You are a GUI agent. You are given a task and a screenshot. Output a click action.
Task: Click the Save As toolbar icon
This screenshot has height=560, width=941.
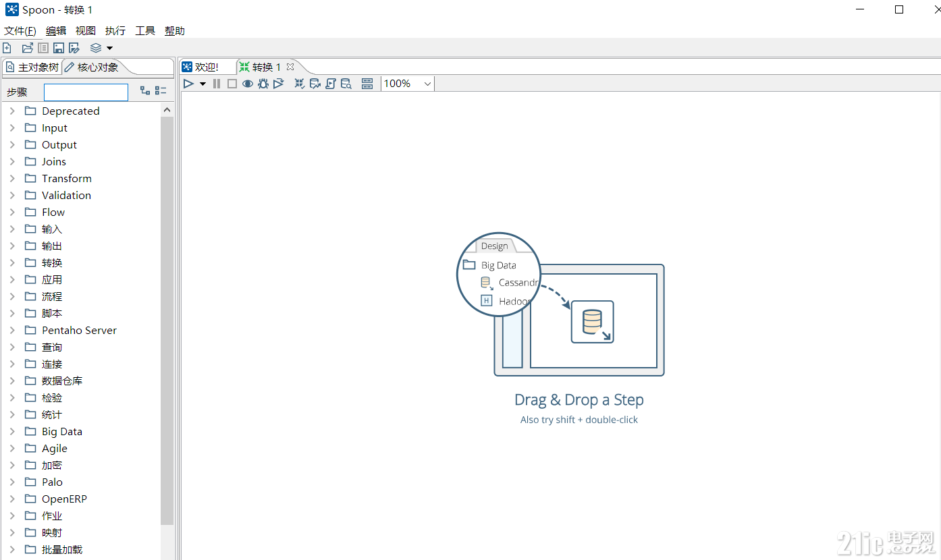pyautogui.click(x=74, y=48)
